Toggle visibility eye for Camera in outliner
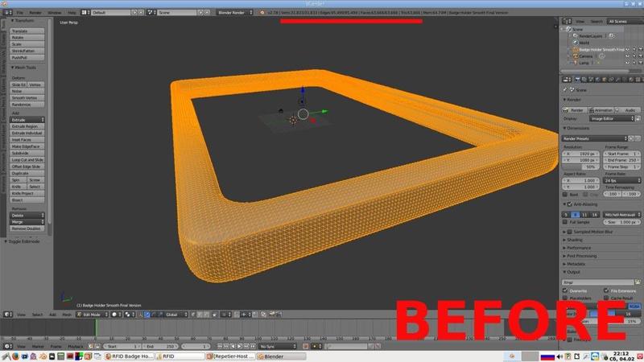This screenshot has height=362, width=644. click(x=627, y=56)
